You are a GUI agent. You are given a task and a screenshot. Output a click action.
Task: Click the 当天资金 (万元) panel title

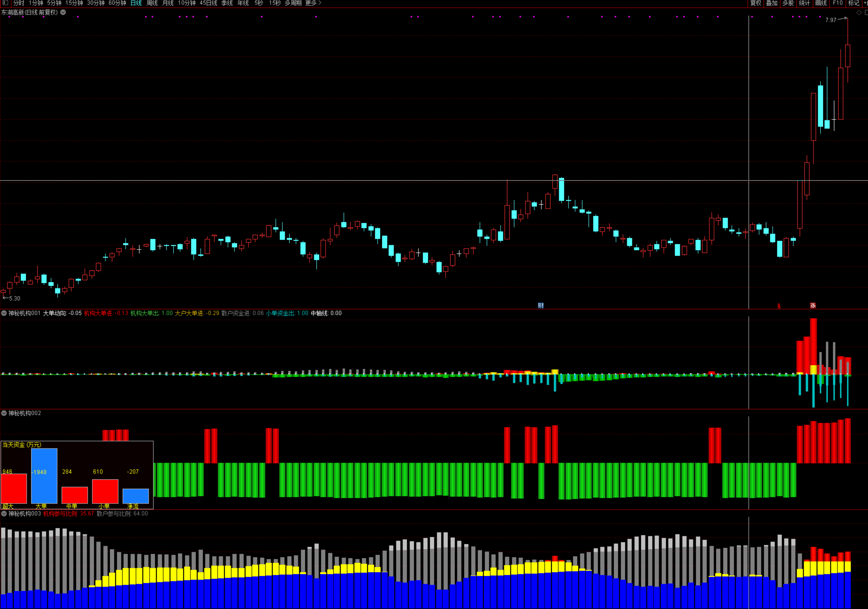tap(22, 445)
